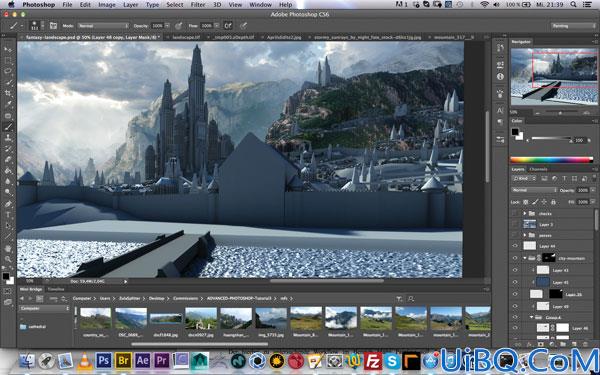The width and height of the screenshot is (600, 375).
Task: Open FileZilla from the Dock
Action: coord(373,360)
